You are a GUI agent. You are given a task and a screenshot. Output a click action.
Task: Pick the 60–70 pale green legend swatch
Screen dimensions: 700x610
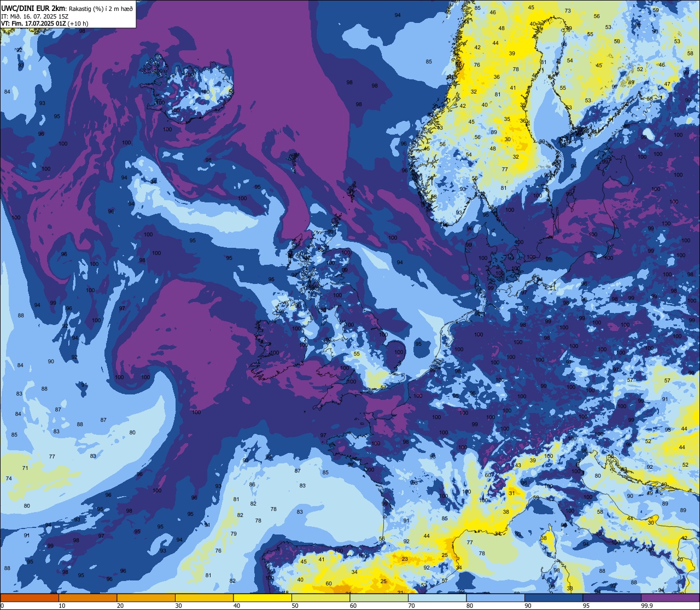tap(379, 597)
